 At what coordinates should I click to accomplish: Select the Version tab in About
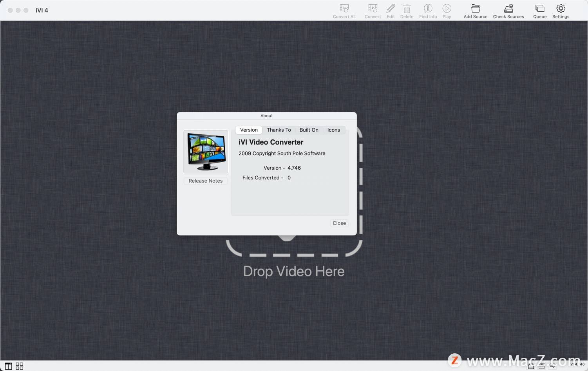coord(249,130)
